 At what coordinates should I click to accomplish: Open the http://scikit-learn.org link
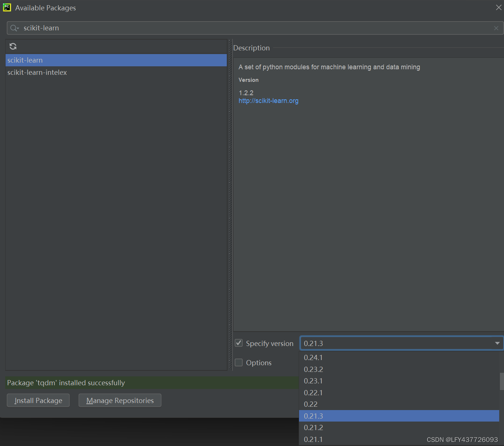(268, 101)
